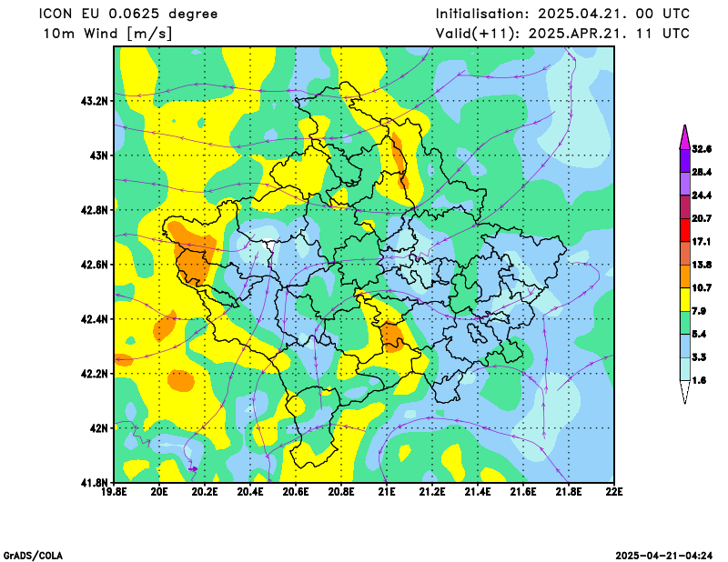Click the 10.7 legend value
This screenshot has height=562, width=728.
[x=702, y=288]
